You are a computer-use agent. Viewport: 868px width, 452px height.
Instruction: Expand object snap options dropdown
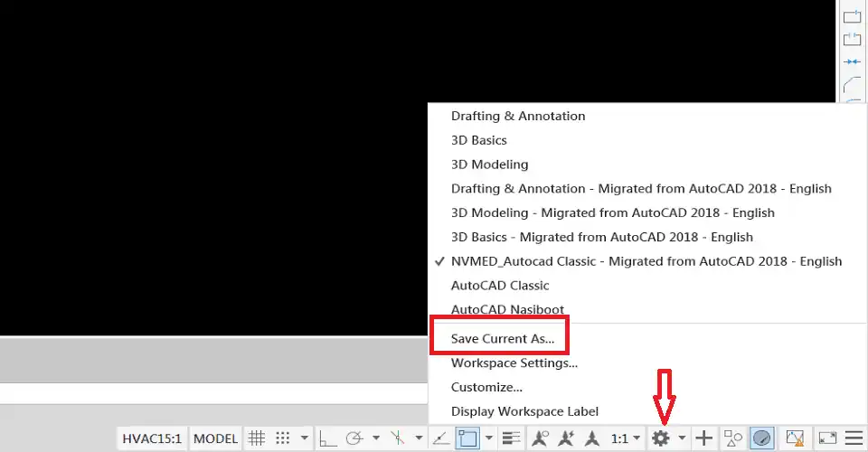[489, 438]
